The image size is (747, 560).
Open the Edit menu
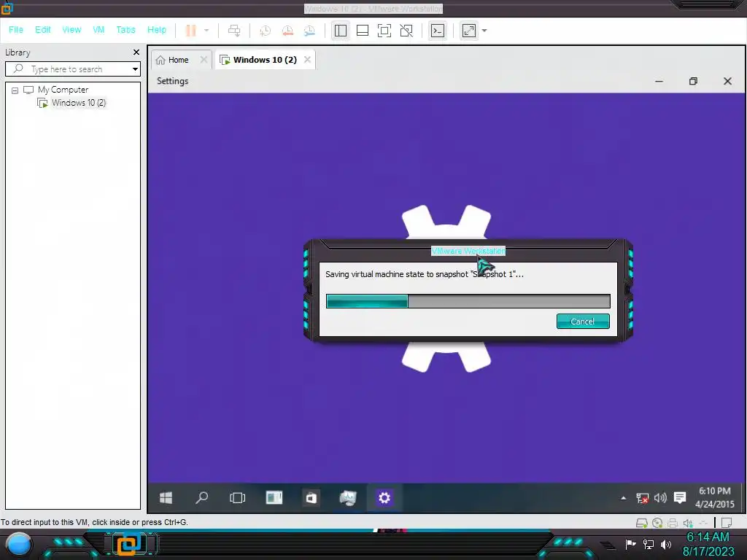point(42,29)
